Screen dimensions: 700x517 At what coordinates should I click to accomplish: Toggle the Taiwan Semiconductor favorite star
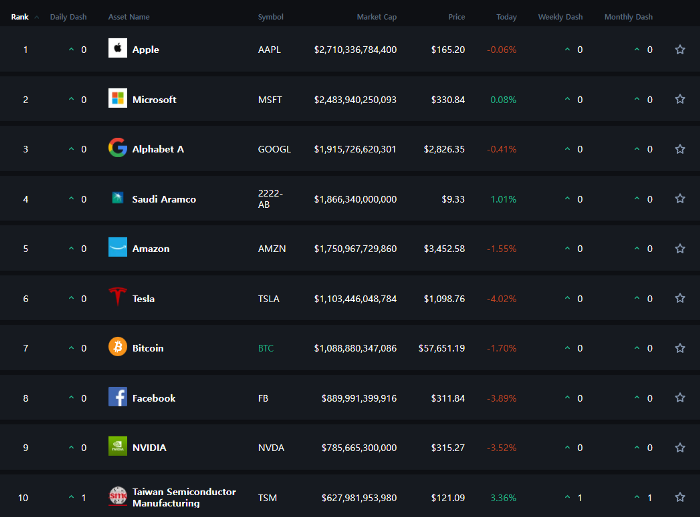click(x=680, y=497)
